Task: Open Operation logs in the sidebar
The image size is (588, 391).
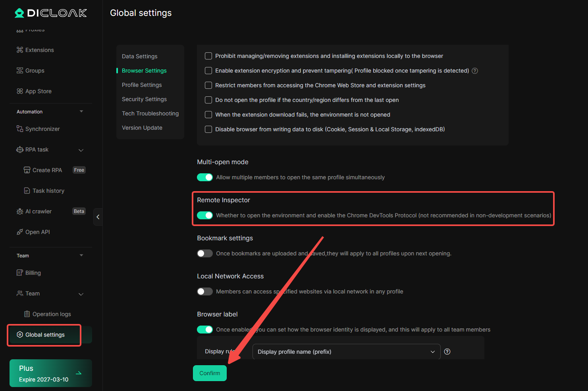Action: pyautogui.click(x=51, y=314)
